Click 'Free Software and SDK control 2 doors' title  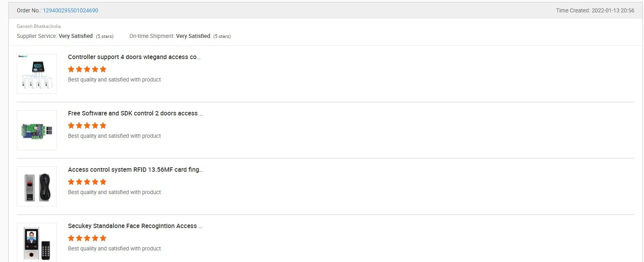point(135,113)
